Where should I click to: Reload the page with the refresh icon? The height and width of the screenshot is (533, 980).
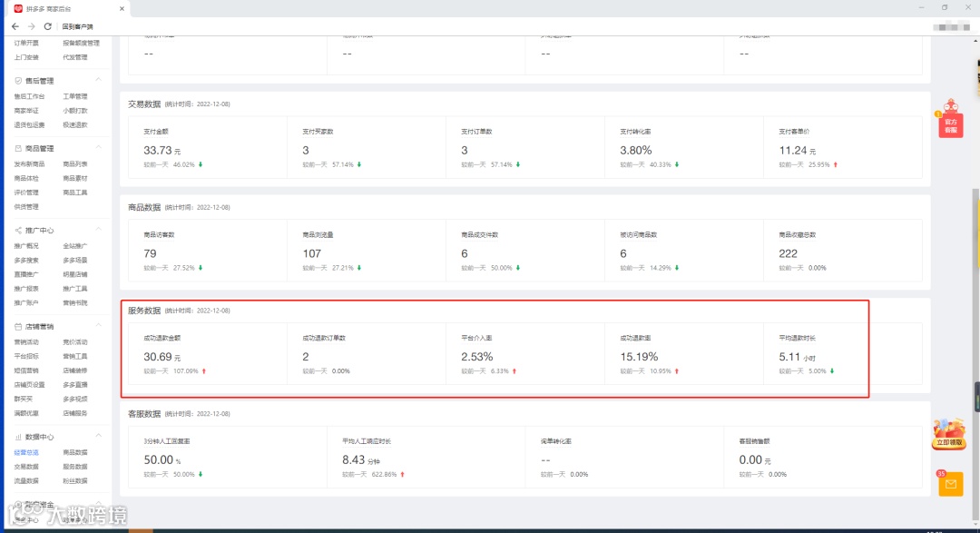[47, 26]
